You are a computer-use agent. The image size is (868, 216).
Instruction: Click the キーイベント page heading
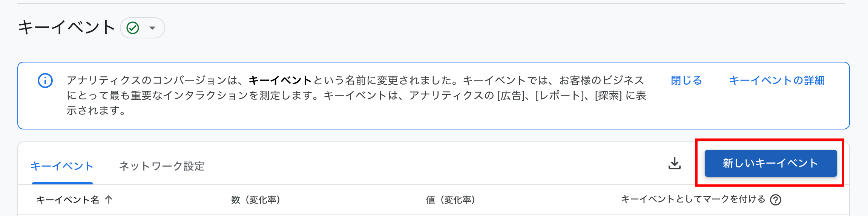pos(66,27)
